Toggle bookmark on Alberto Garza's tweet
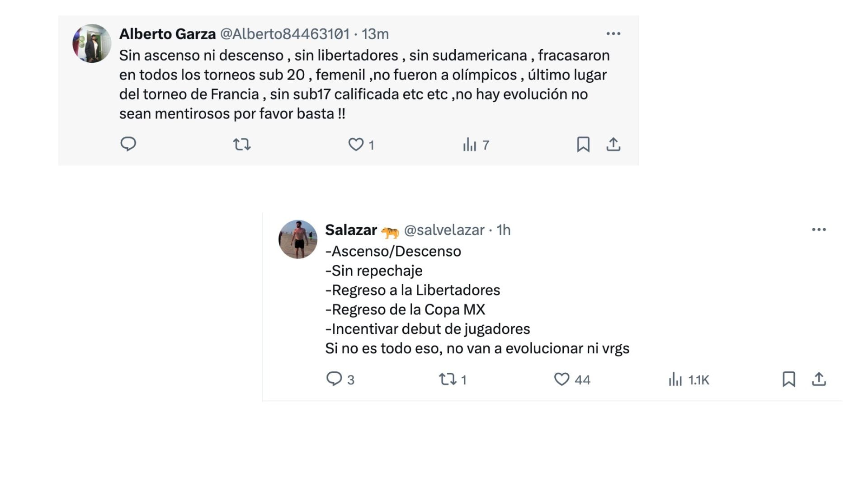Screen dimensions: 868x488 pyautogui.click(x=584, y=145)
